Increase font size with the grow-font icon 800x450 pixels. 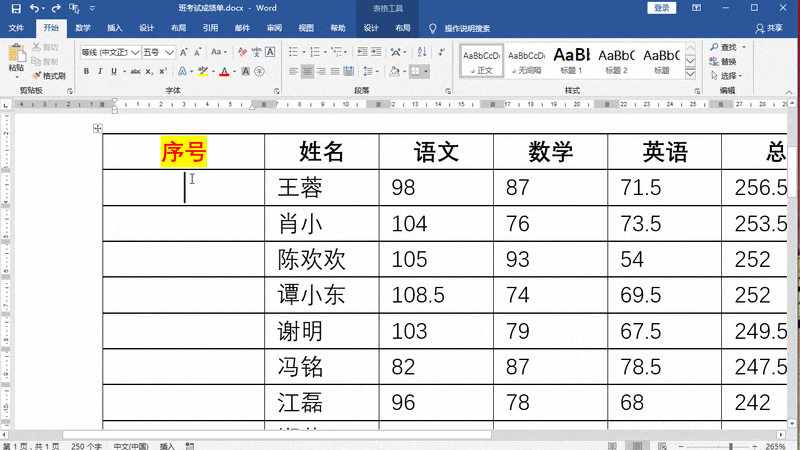click(184, 52)
